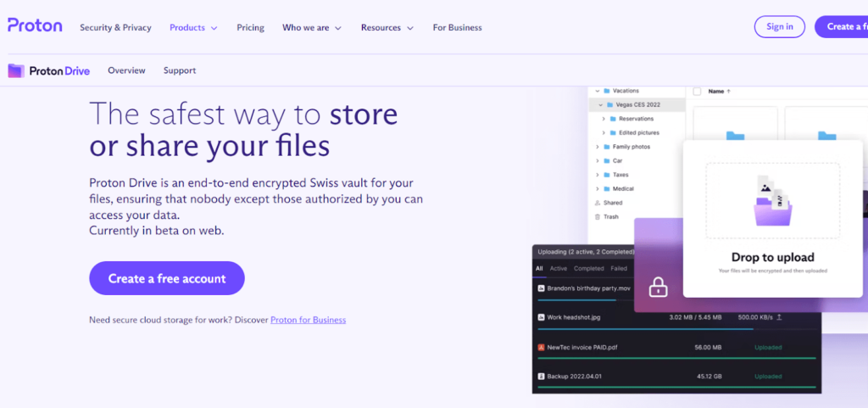Click the Name column header

click(715, 92)
